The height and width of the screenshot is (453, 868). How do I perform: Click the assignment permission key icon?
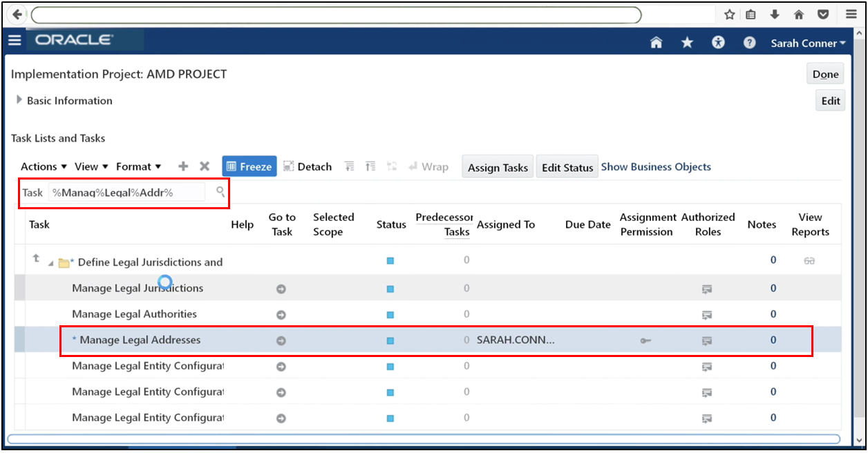pyautogui.click(x=646, y=340)
